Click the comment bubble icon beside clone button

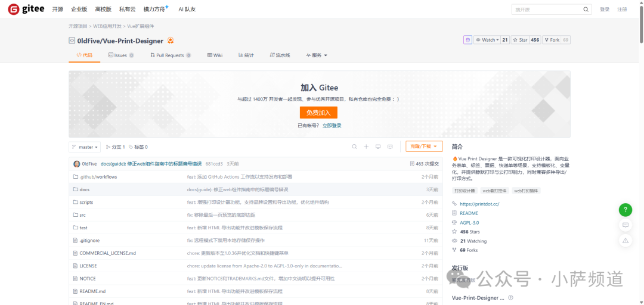[x=390, y=147]
